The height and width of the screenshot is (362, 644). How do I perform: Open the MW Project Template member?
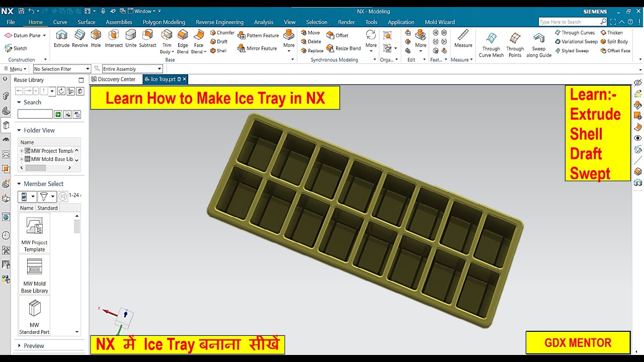(34, 233)
